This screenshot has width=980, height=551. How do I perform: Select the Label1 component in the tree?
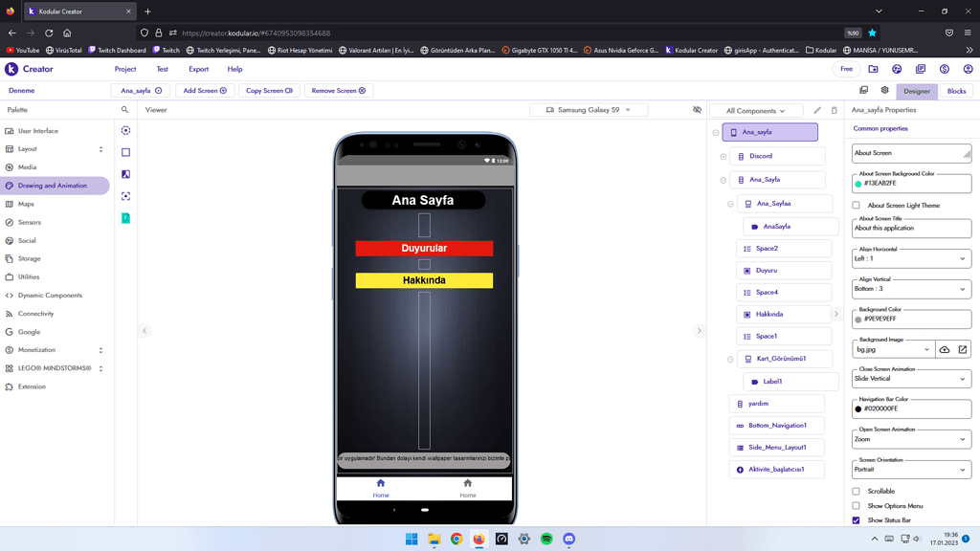pyautogui.click(x=790, y=381)
